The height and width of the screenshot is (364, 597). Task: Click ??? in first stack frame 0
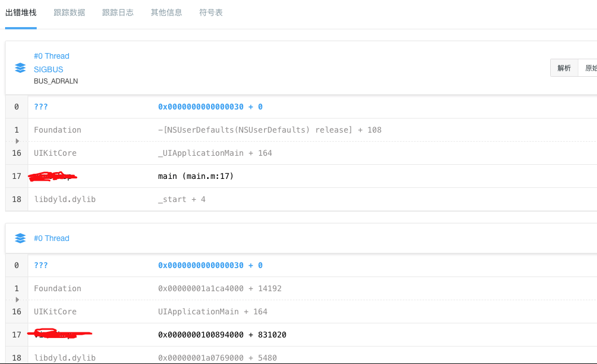tap(41, 107)
